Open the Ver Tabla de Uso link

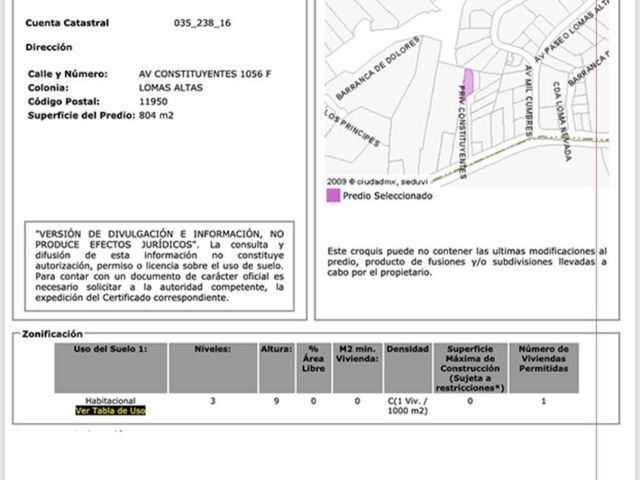(x=110, y=411)
